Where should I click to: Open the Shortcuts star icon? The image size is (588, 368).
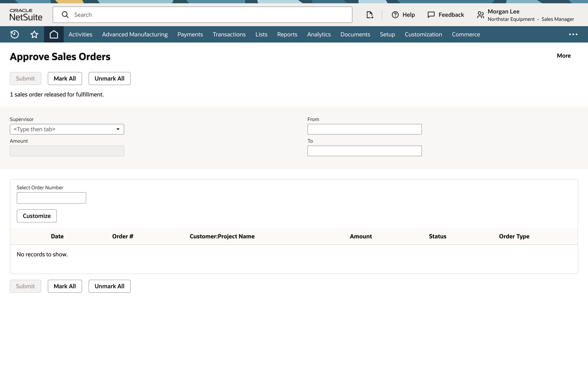tap(34, 34)
